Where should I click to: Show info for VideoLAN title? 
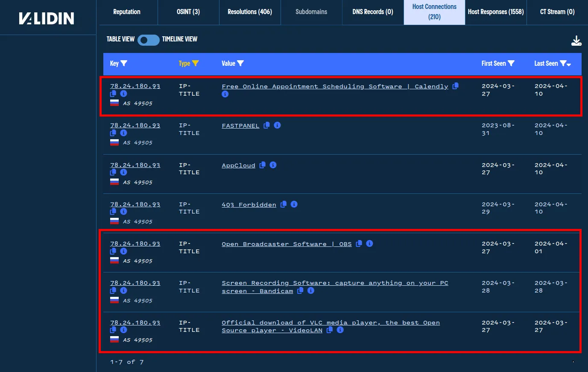click(340, 330)
